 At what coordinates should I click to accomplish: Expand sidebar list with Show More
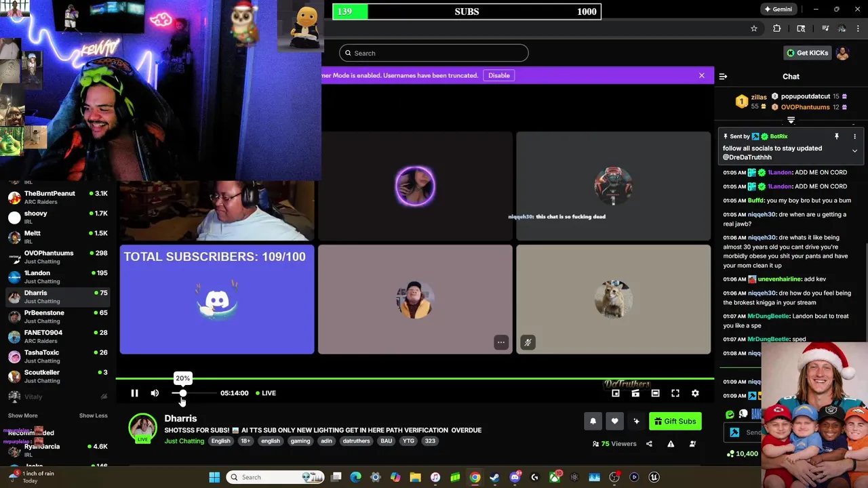[x=22, y=415]
